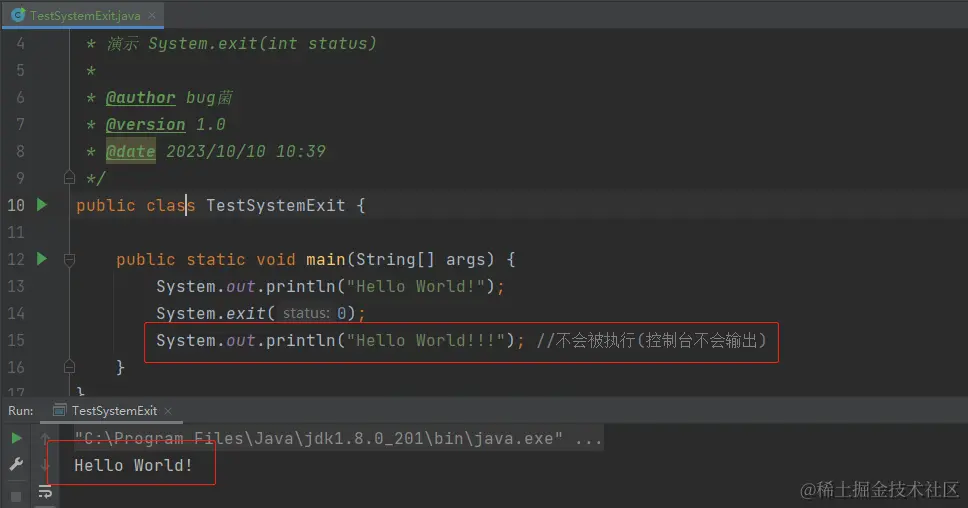Click the Chinese comment on line 15
This screenshot has height=508, width=968.
point(651,341)
